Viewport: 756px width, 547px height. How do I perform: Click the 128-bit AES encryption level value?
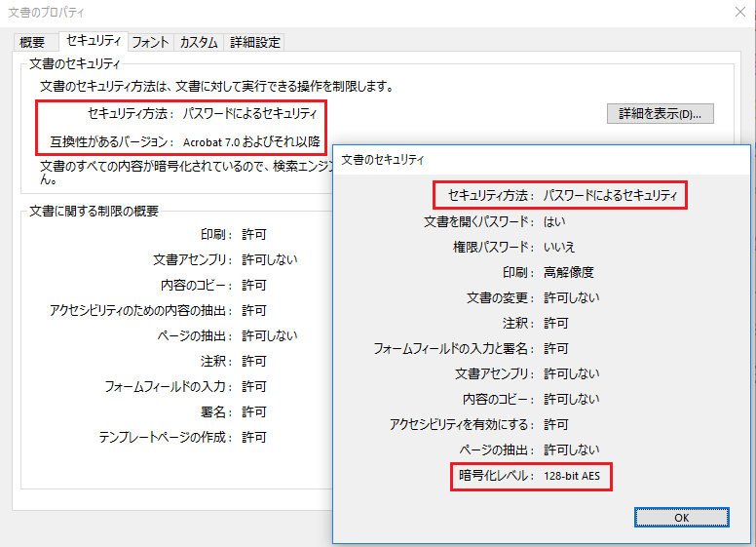pos(572,476)
